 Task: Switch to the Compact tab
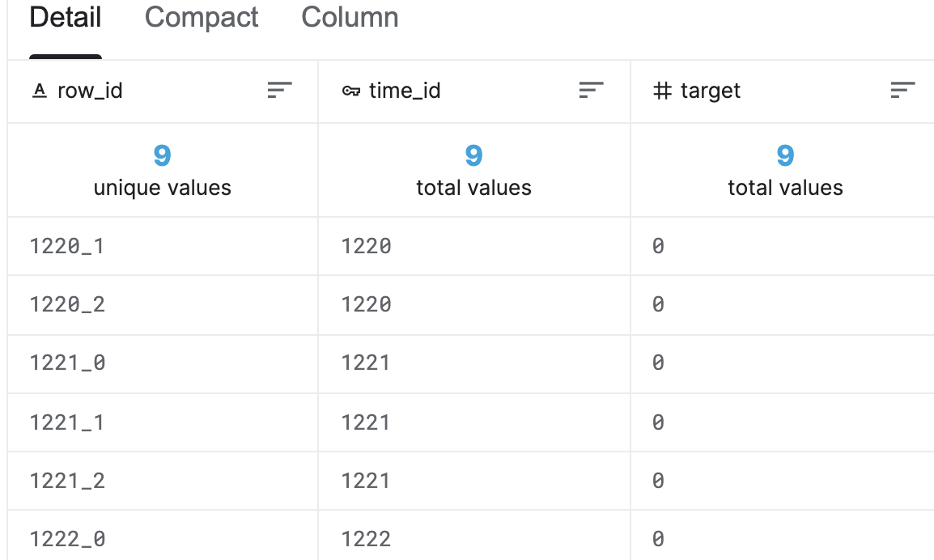pyautogui.click(x=202, y=18)
